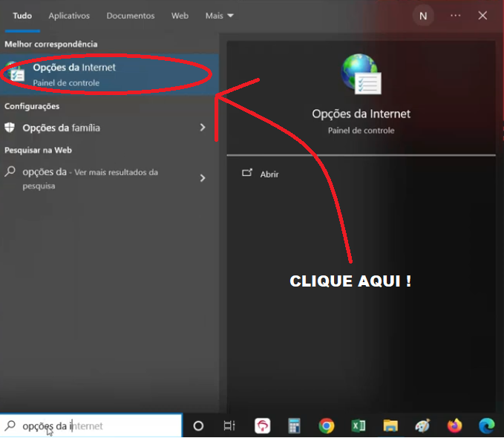Switch to the Aplicativos tab

(x=69, y=16)
